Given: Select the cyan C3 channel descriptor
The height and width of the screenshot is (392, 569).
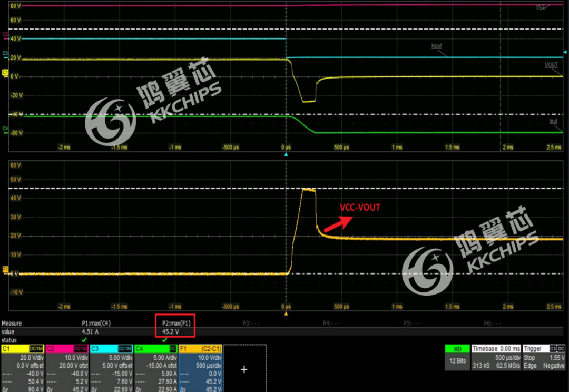Looking at the screenshot, I should (x=111, y=368).
